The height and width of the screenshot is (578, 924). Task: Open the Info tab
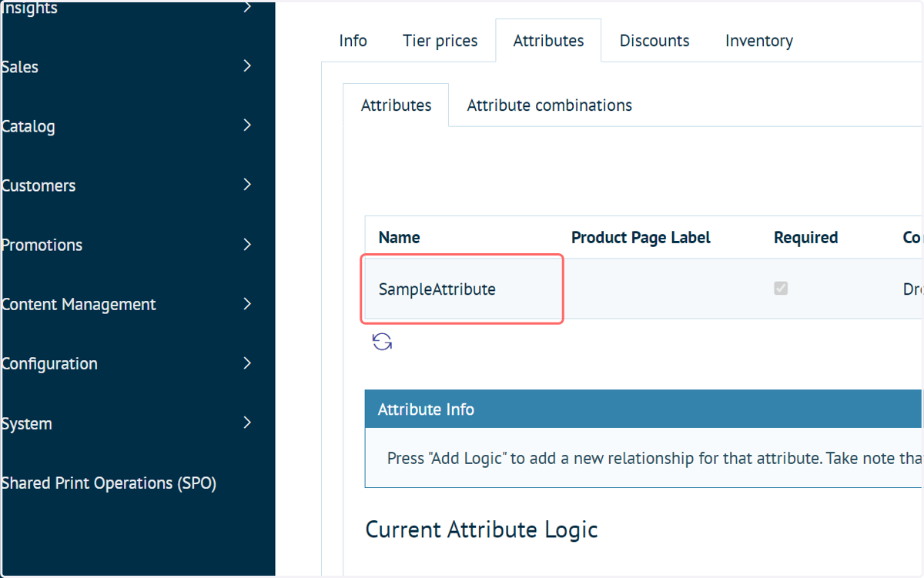353,41
